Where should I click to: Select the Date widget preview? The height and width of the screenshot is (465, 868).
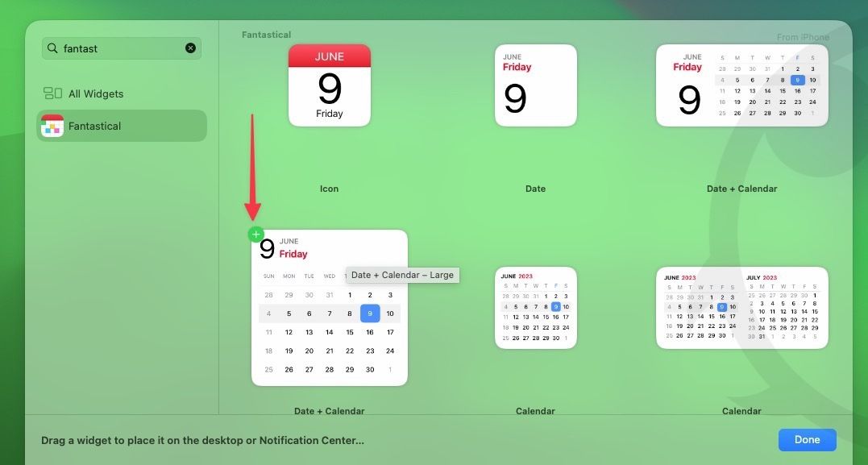(x=535, y=85)
